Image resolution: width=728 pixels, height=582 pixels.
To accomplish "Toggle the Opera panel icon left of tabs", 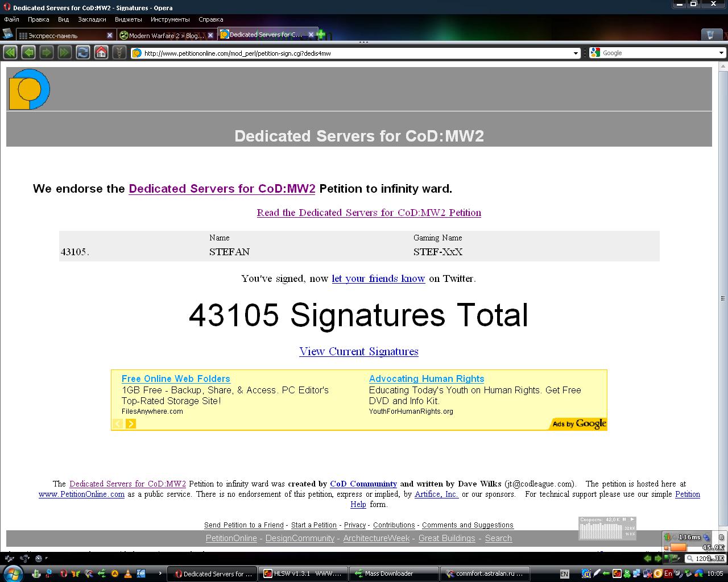I will coord(7,34).
